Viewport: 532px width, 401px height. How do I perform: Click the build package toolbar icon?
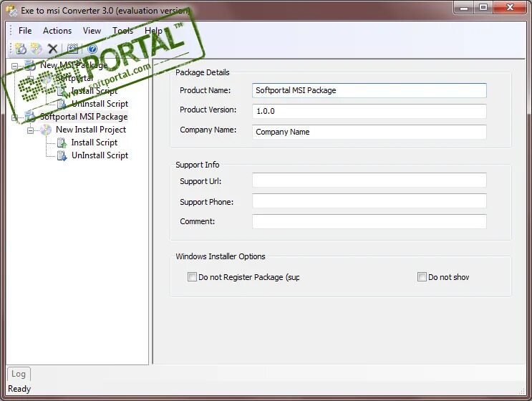click(72, 49)
